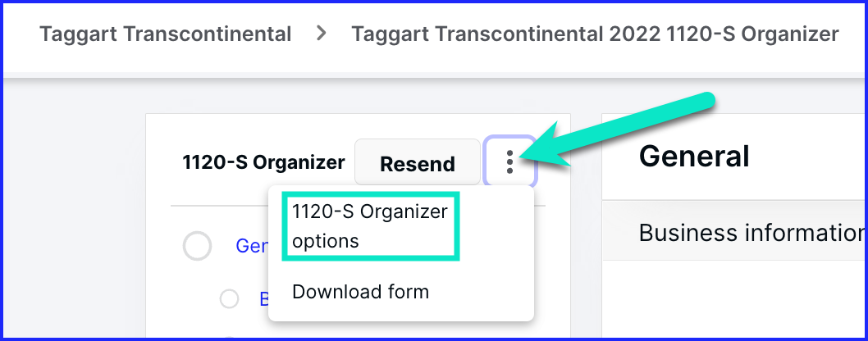The image size is (868, 341).
Task: Click the divider line under Resend button
Action: click(219, 206)
